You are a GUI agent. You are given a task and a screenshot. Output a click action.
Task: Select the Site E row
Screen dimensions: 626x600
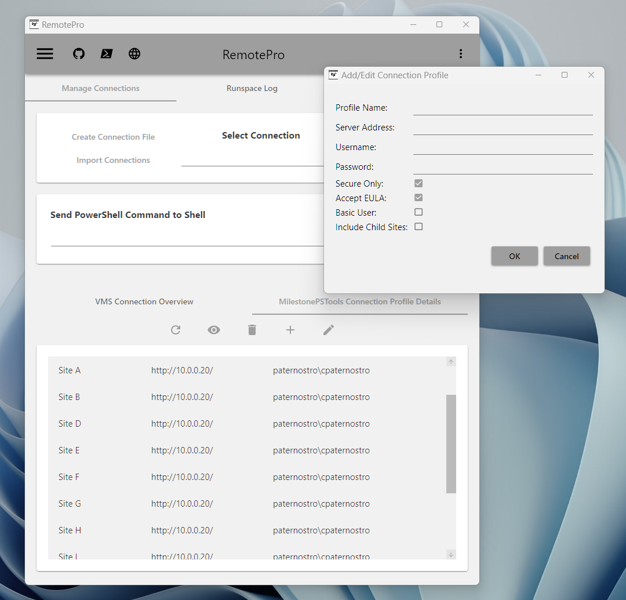[247, 450]
